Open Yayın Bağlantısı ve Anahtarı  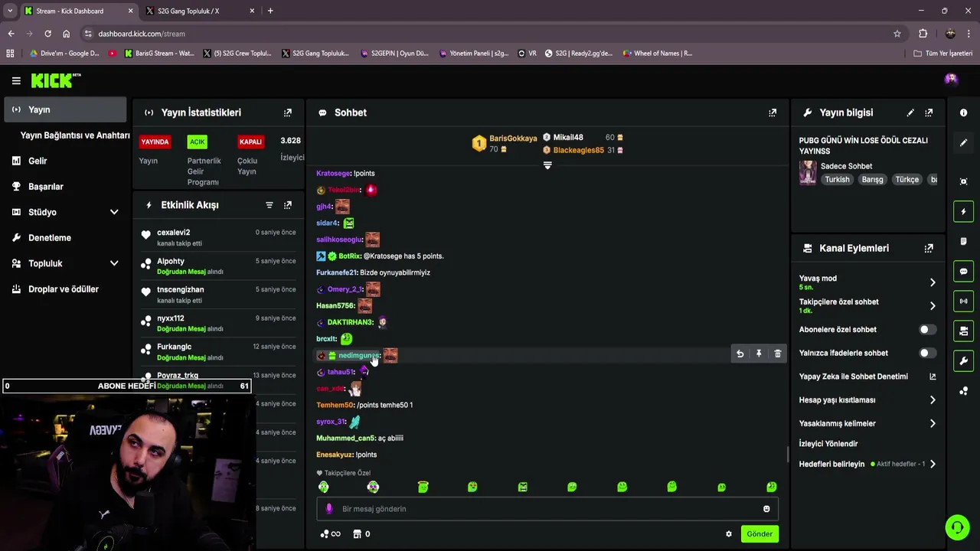click(75, 135)
